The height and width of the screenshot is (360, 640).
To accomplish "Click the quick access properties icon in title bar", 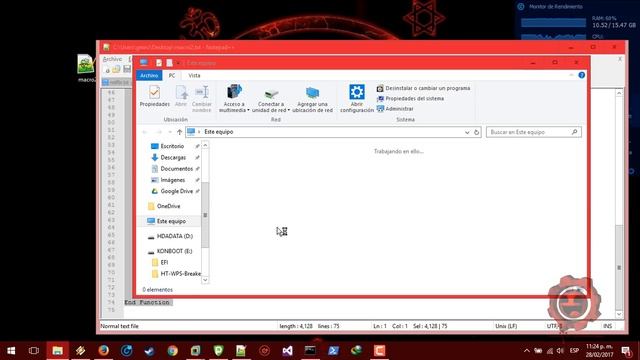I will point(159,62).
